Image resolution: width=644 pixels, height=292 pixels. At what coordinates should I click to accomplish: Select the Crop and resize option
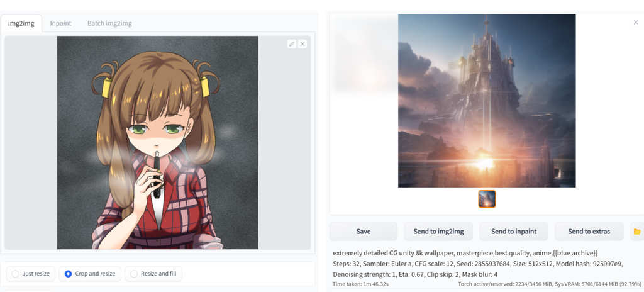[x=90, y=274]
